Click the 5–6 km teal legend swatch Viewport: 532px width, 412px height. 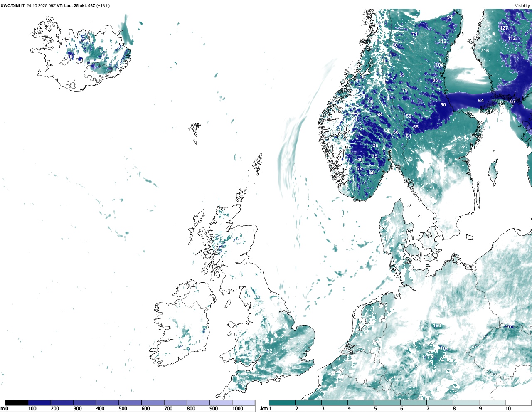pyautogui.click(x=387, y=402)
